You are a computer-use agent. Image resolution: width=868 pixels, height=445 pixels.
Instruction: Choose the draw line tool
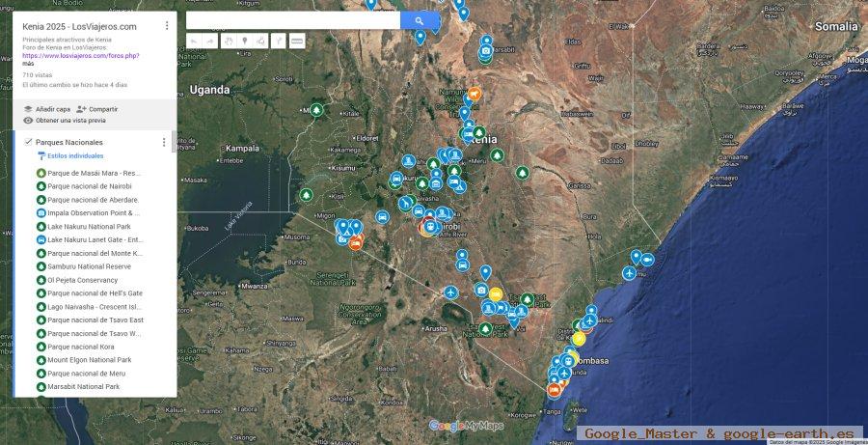[x=261, y=41]
